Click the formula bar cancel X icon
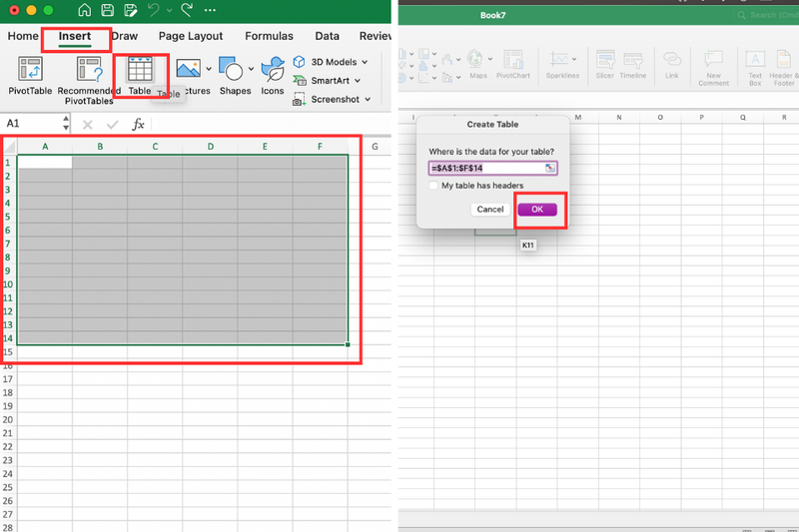Viewport: 799px width, 532px height. tap(88, 125)
